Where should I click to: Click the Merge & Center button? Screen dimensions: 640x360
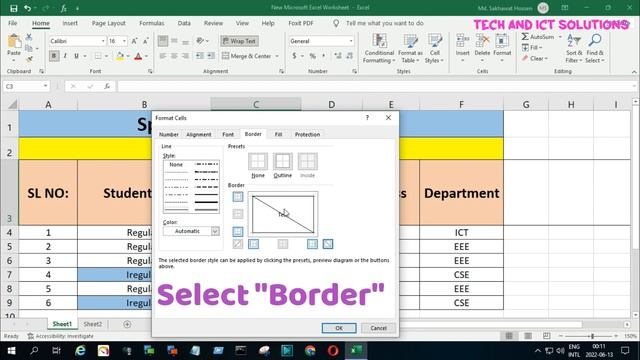[x=247, y=56]
